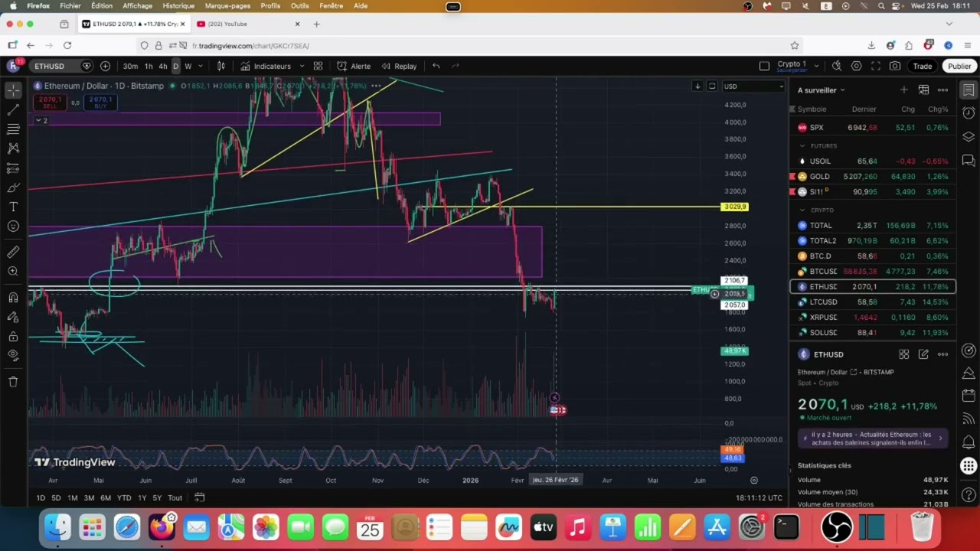Take a chart snapshot with camera icon
This screenshot has height=551, width=980.
click(895, 66)
